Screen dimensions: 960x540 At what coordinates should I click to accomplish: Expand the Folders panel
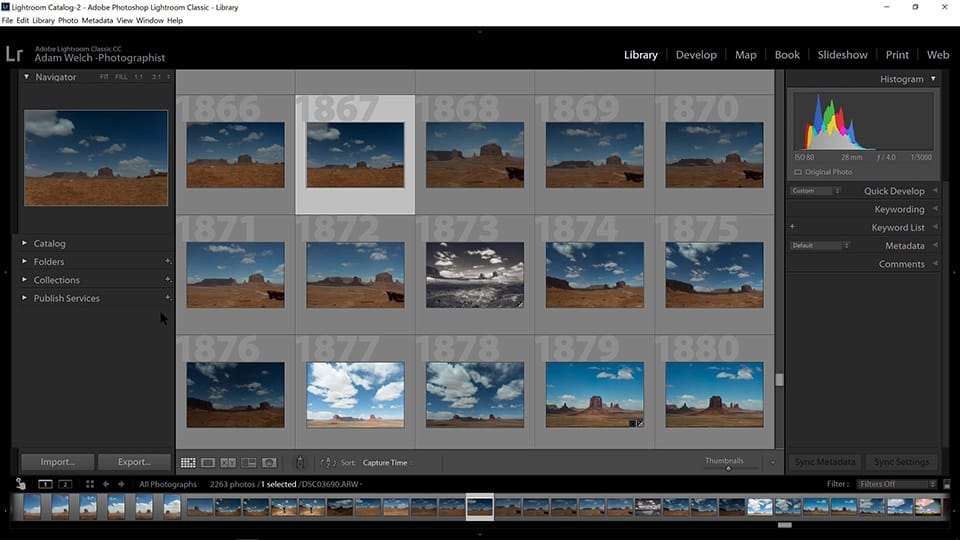pos(24,261)
